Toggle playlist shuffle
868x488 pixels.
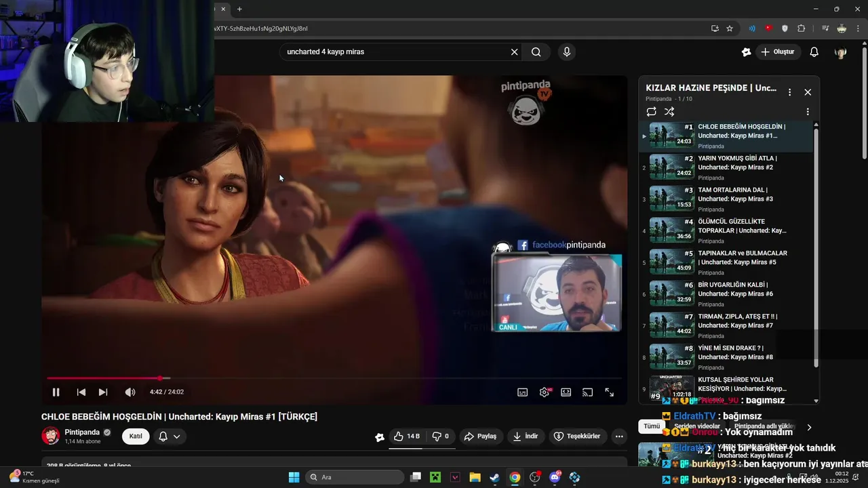coord(669,112)
